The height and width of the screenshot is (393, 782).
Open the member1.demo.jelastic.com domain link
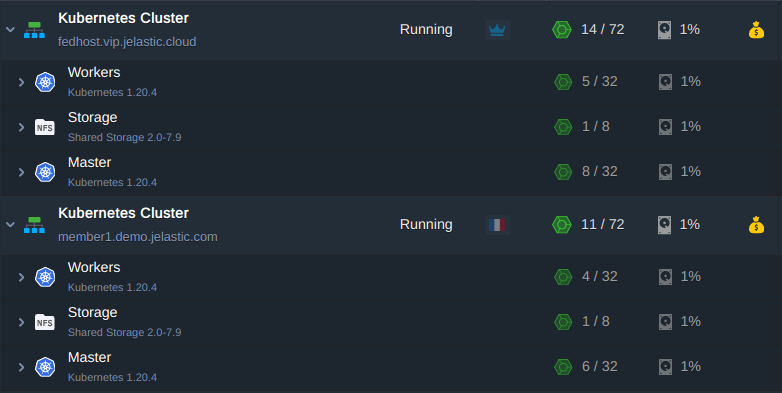coord(138,237)
